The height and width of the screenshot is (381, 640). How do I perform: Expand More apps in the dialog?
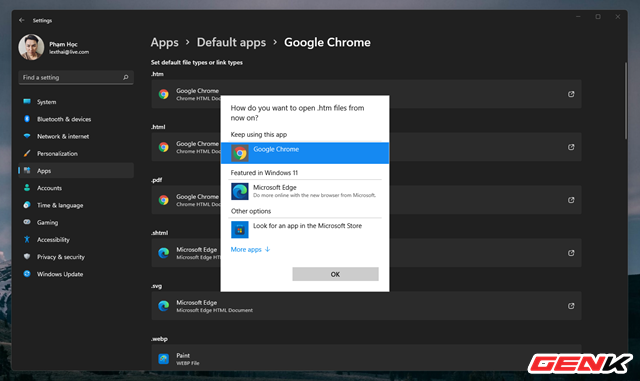click(x=250, y=250)
